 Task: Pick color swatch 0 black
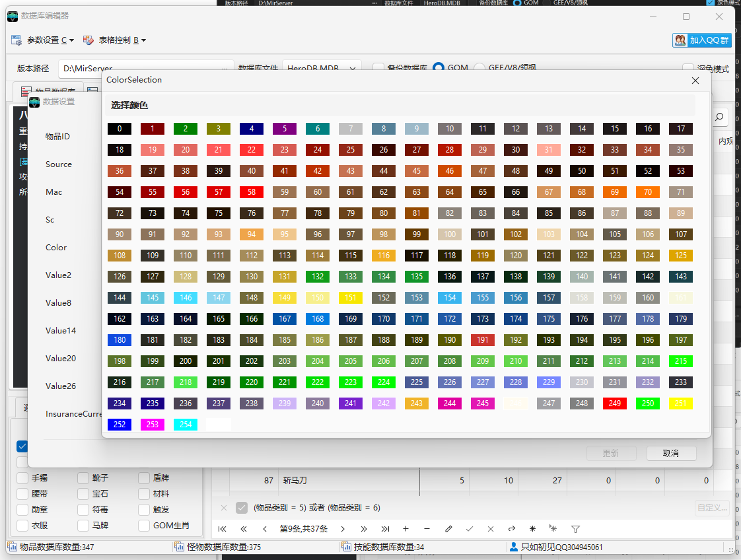(120, 129)
